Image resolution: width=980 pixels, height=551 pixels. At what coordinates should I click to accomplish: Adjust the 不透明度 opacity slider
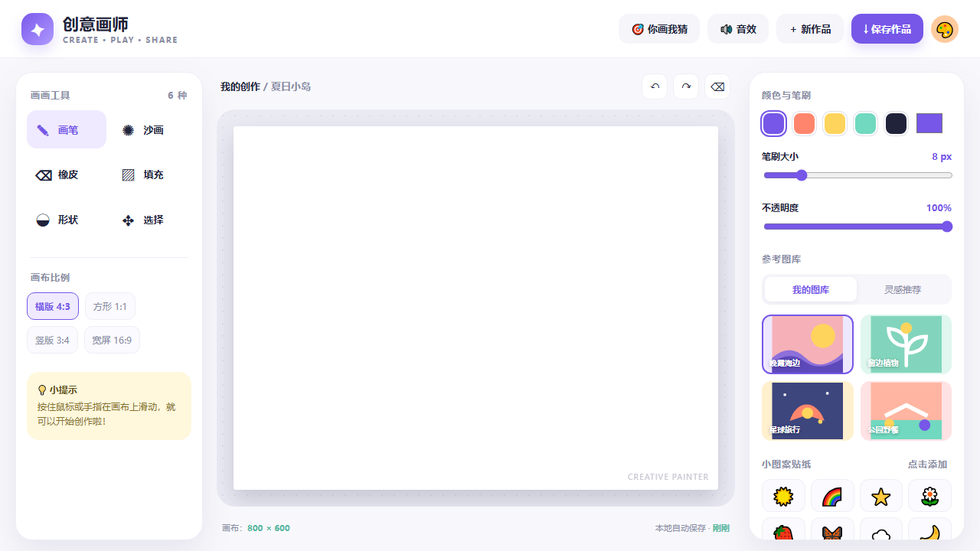point(857,227)
